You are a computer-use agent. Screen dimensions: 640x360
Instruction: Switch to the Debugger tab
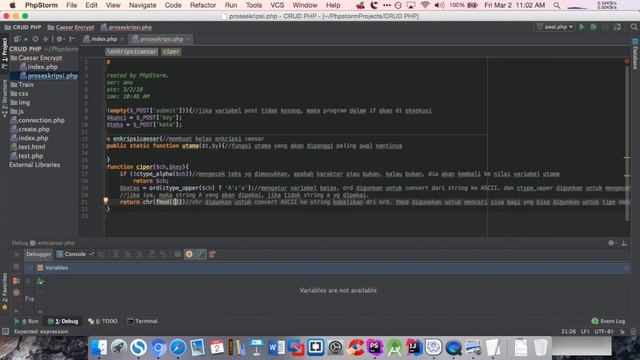click(x=38, y=254)
